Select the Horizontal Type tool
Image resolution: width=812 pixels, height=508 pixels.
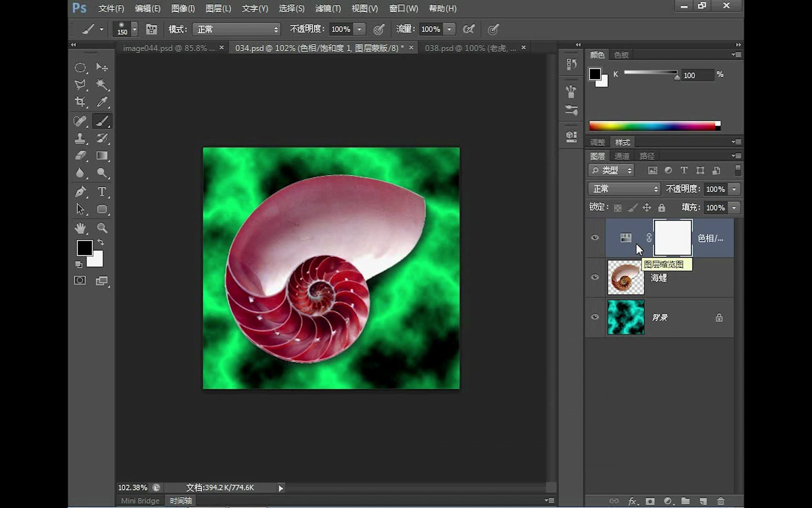102,192
